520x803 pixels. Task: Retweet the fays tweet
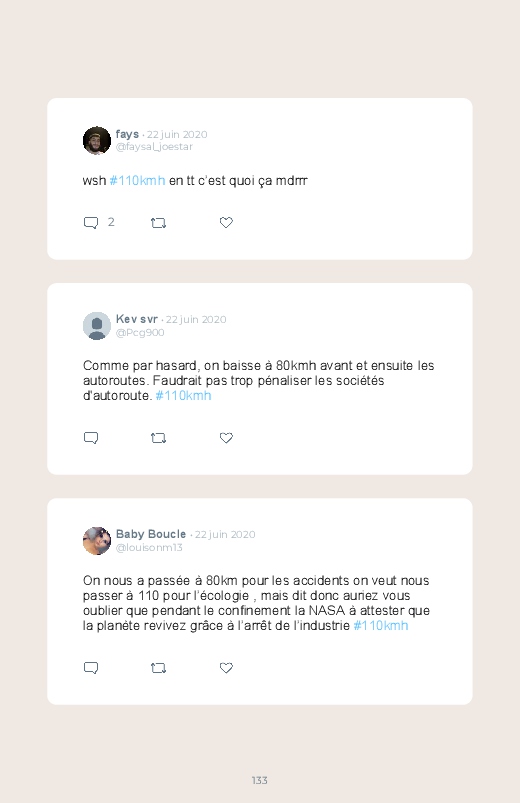click(158, 223)
